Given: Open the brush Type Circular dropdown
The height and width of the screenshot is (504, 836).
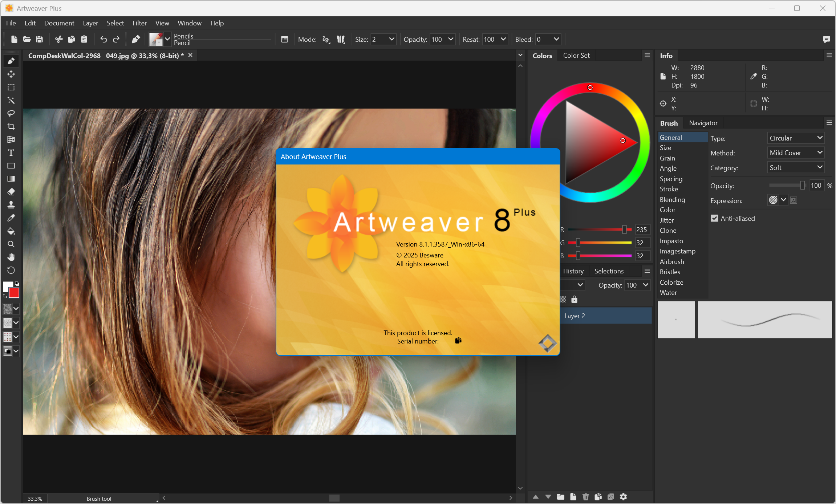Looking at the screenshot, I should point(795,138).
